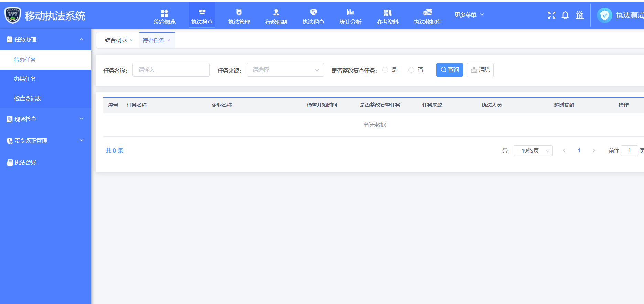Click the 查询 search button
The height and width of the screenshot is (304, 644).
tap(450, 70)
